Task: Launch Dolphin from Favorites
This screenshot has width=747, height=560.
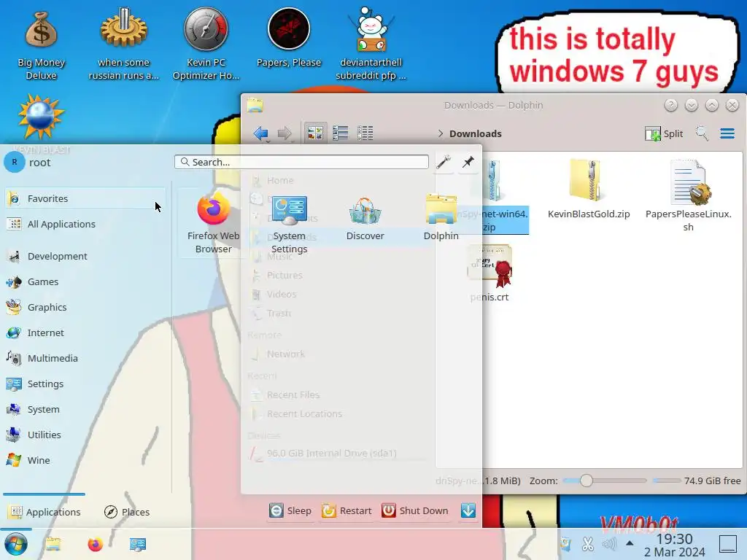Action: 441,218
